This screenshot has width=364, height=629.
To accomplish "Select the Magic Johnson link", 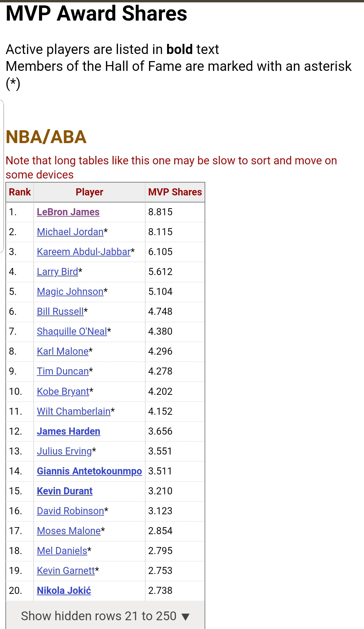I will click(70, 292).
